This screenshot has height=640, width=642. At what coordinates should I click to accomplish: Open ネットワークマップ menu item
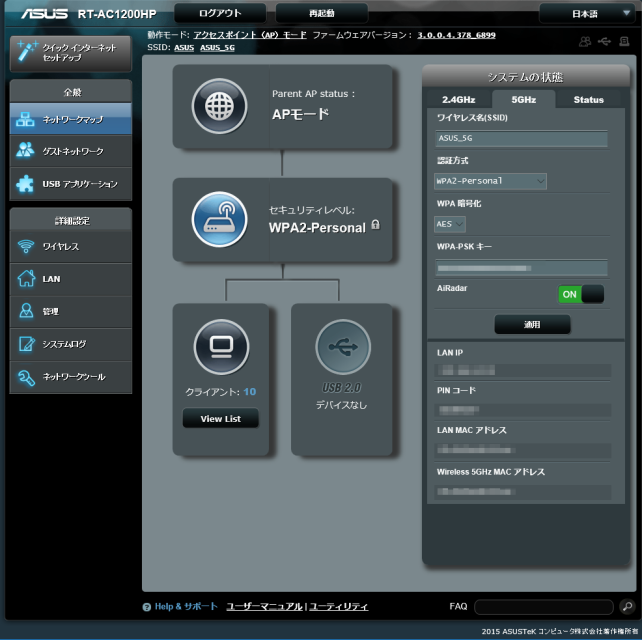(x=71, y=119)
